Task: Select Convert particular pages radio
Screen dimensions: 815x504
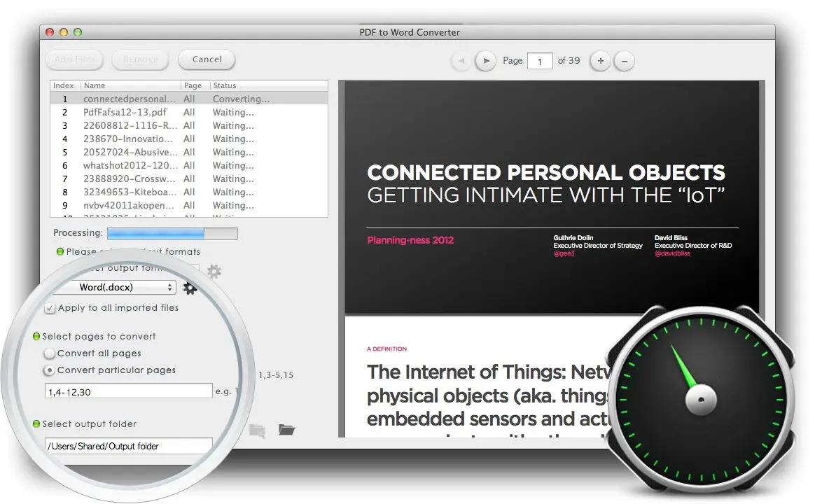Action: tap(50, 370)
